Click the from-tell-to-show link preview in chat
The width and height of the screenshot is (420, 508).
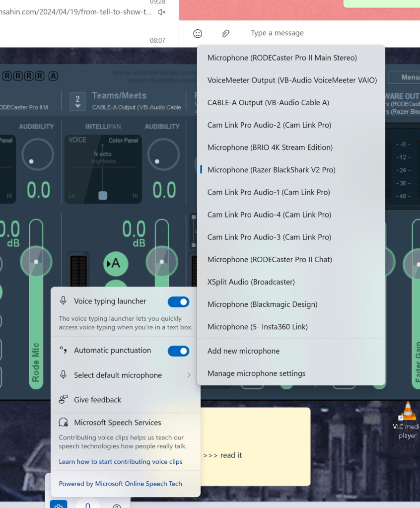click(76, 12)
